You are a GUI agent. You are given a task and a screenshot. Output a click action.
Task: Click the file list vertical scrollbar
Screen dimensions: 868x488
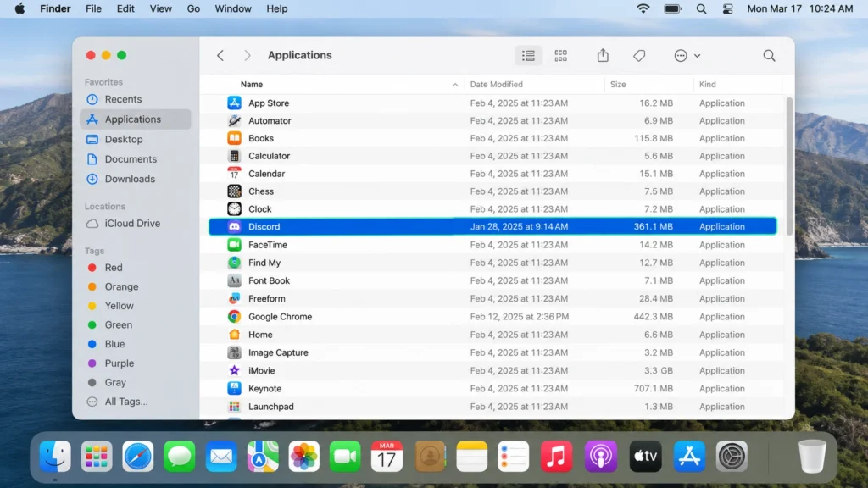click(789, 166)
